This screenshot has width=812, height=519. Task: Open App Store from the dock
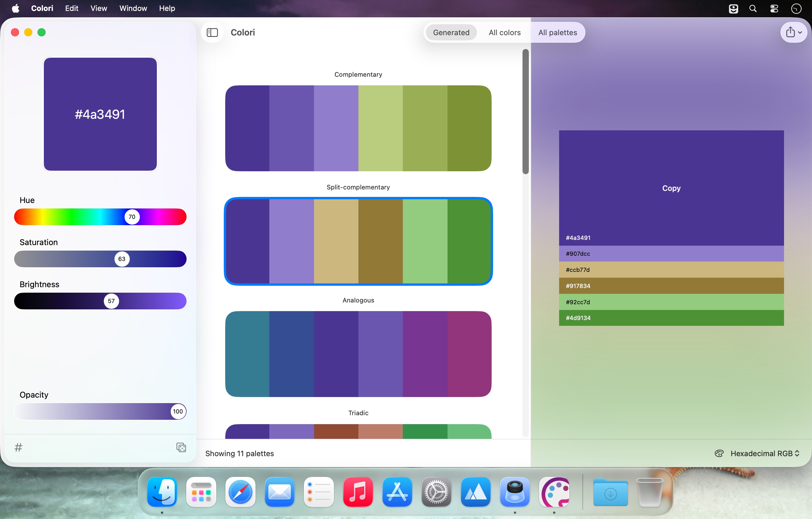tap(397, 492)
